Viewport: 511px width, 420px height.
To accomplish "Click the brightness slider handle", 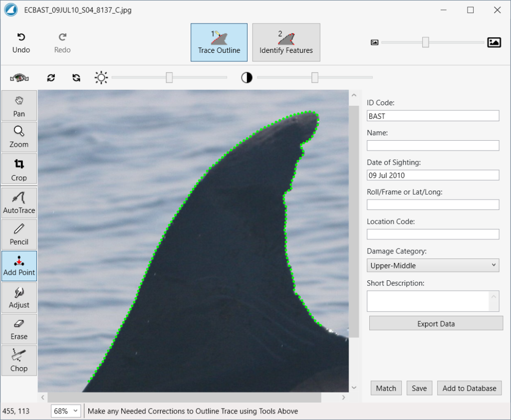I will [169, 77].
